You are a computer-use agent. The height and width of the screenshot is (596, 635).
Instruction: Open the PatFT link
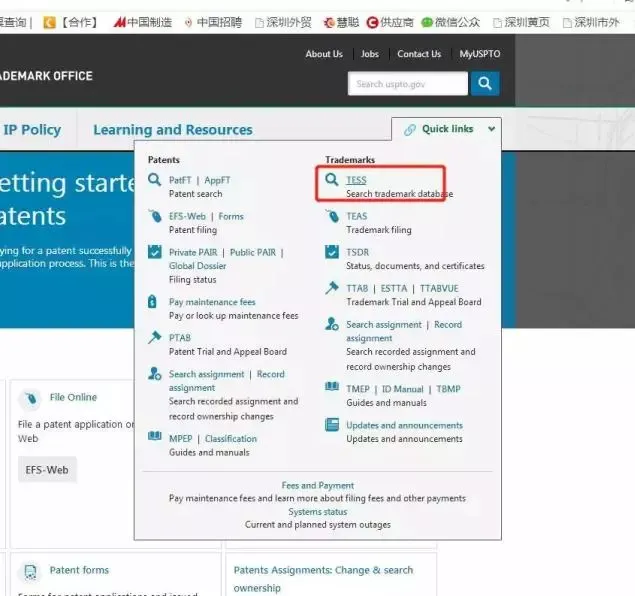click(180, 180)
